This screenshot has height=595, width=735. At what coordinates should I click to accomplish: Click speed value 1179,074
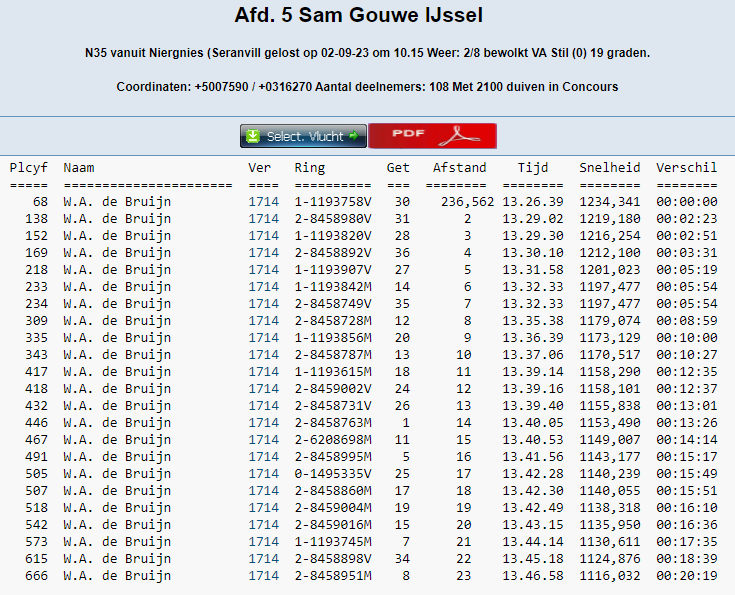tap(609, 321)
